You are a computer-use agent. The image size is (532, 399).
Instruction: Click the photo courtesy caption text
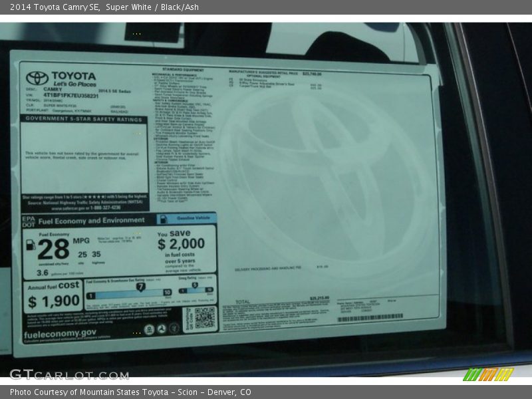click(x=130, y=392)
